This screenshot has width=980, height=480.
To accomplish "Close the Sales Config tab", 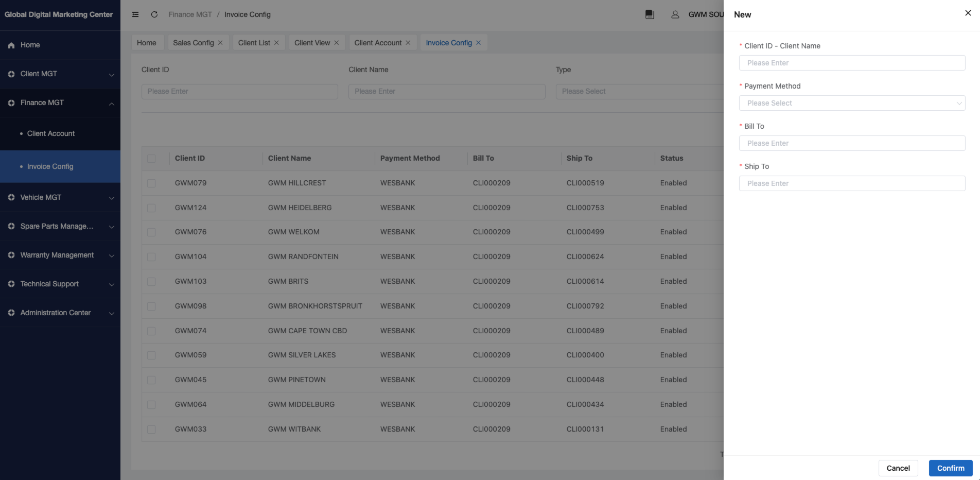I will coord(220,43).
